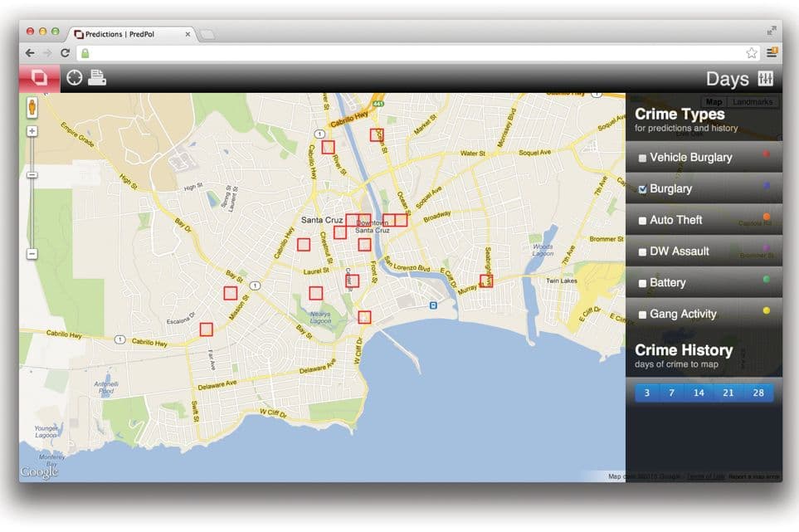Click the Crime History heading
The width and height of the screenshot is (799, 532).
(684, 350)
